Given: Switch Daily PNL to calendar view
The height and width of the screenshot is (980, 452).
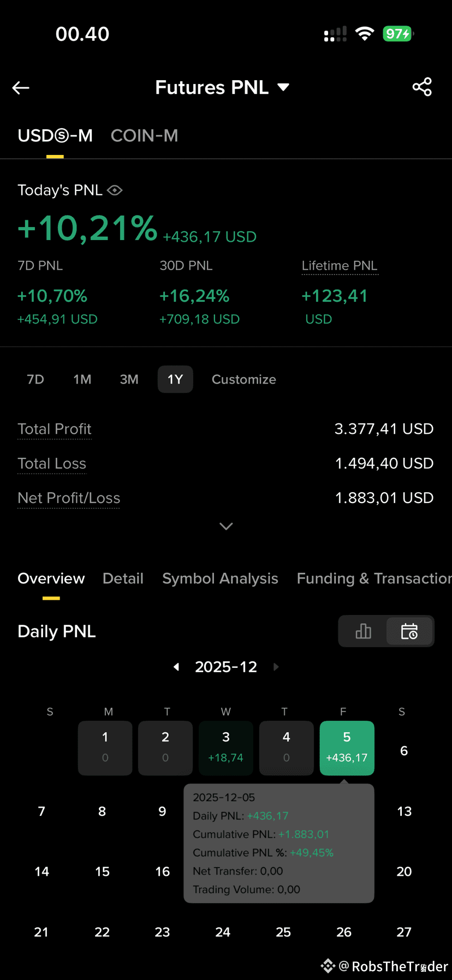Looking at the screenshot, I should [x=409, y=631].
